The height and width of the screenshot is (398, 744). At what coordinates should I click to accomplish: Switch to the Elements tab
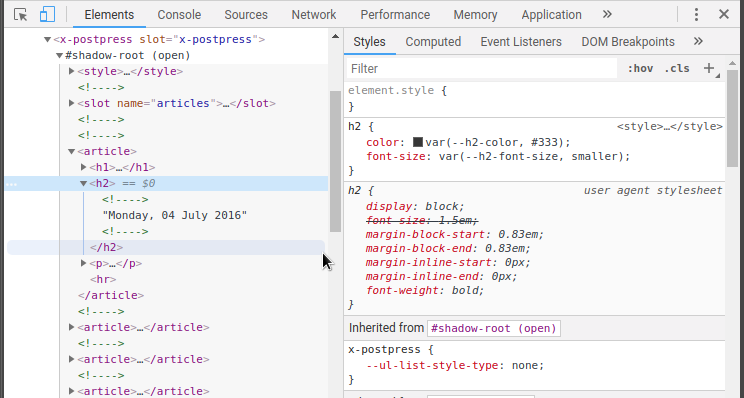pos(109,15)
